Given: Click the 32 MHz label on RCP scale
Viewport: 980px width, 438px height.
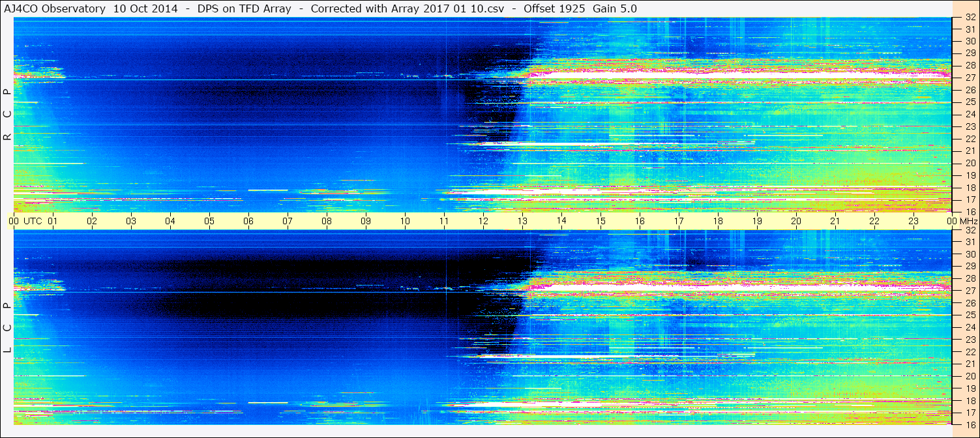Looking at the screenshot, I should pyautogui.click(x=970, y=18).
